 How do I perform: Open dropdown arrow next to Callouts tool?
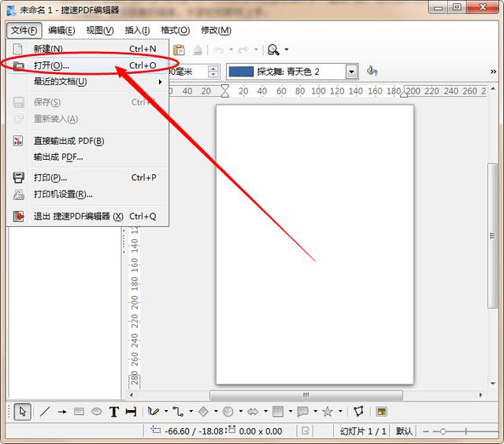pyautogui.click(x=315, y=411)
